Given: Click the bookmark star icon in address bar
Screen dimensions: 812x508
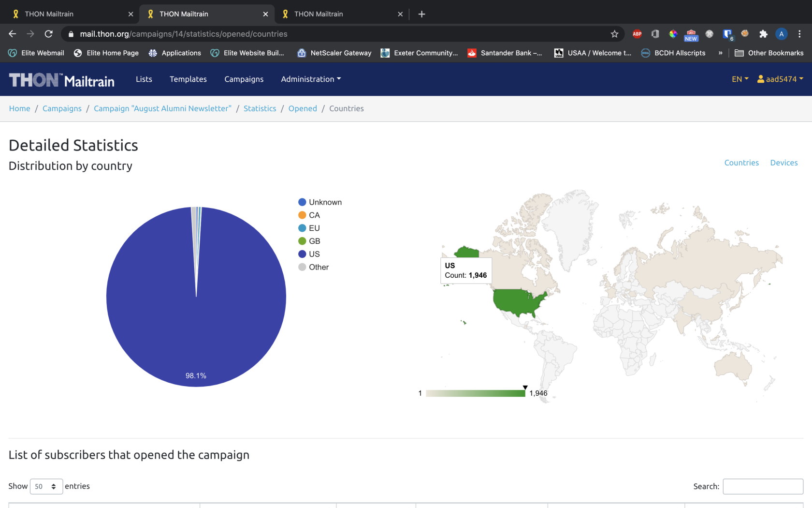Looking at the screenshot, I should pos(614,34).
